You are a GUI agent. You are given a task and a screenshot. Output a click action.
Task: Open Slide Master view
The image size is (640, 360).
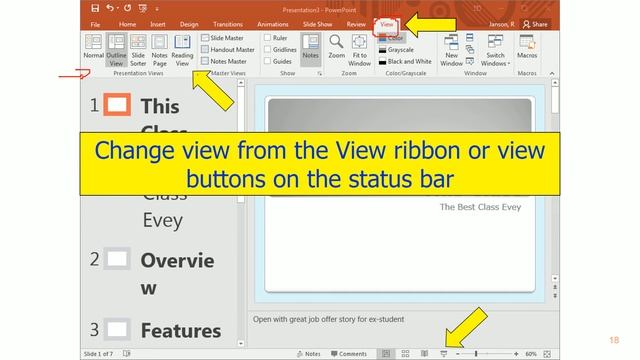(x=222, y=38)
